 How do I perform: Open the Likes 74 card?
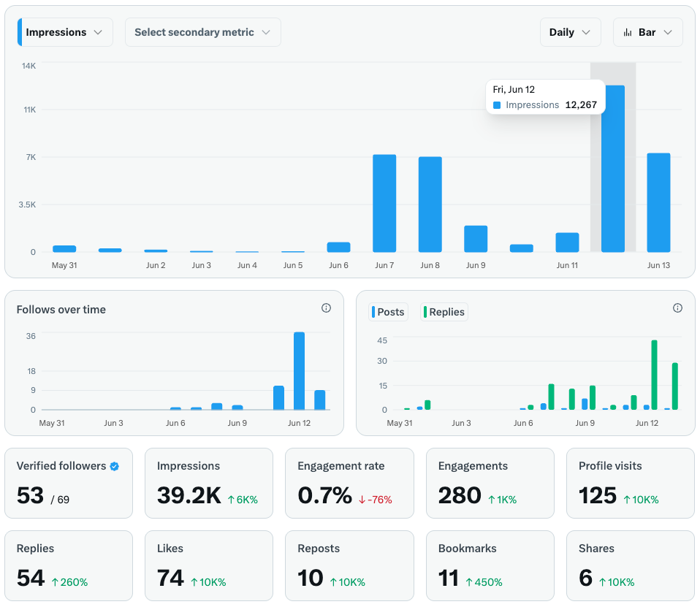point(209,566)
